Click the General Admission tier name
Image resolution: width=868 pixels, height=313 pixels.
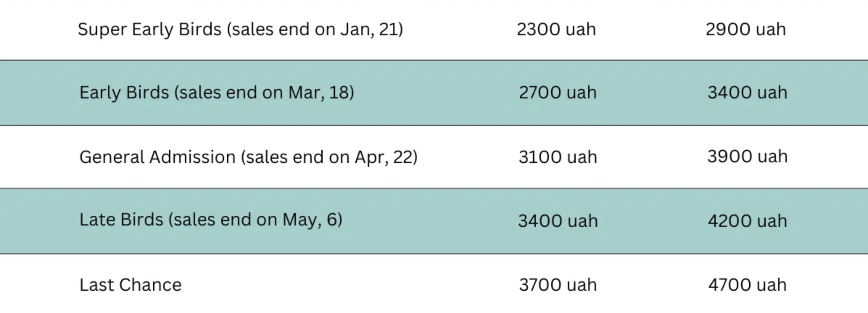click(x=158, y=157)
